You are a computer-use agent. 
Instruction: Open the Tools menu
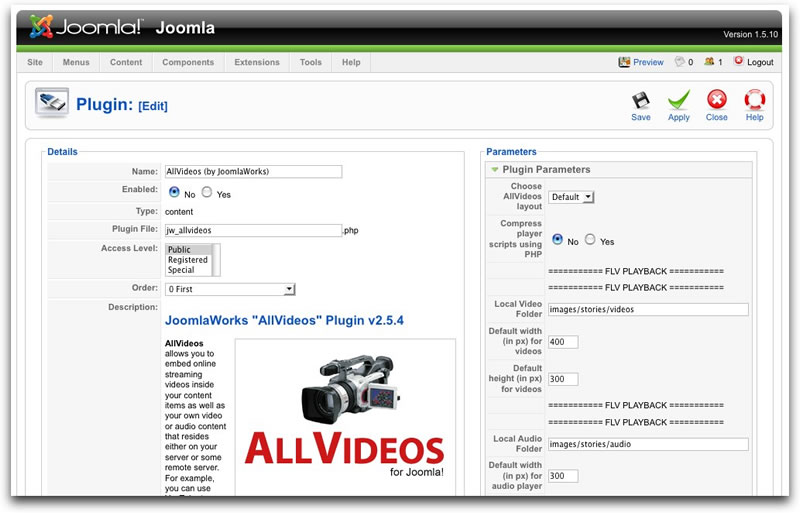tap(311, 62)
